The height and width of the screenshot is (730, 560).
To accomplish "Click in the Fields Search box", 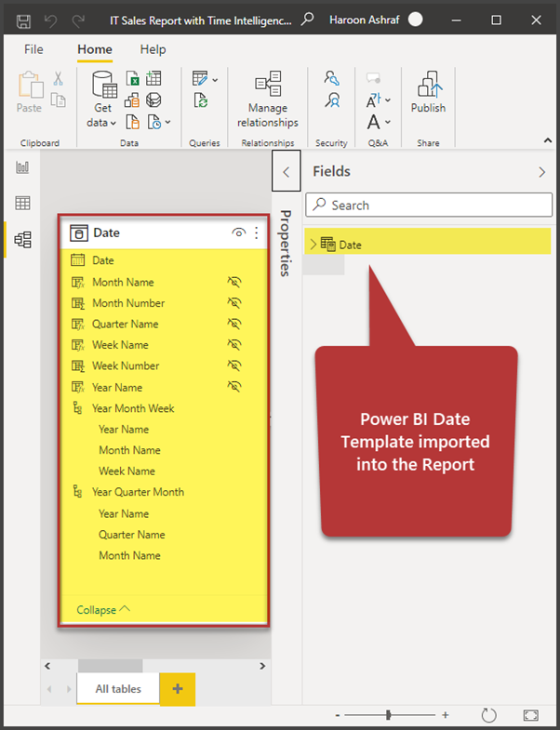I will [429, 205].
